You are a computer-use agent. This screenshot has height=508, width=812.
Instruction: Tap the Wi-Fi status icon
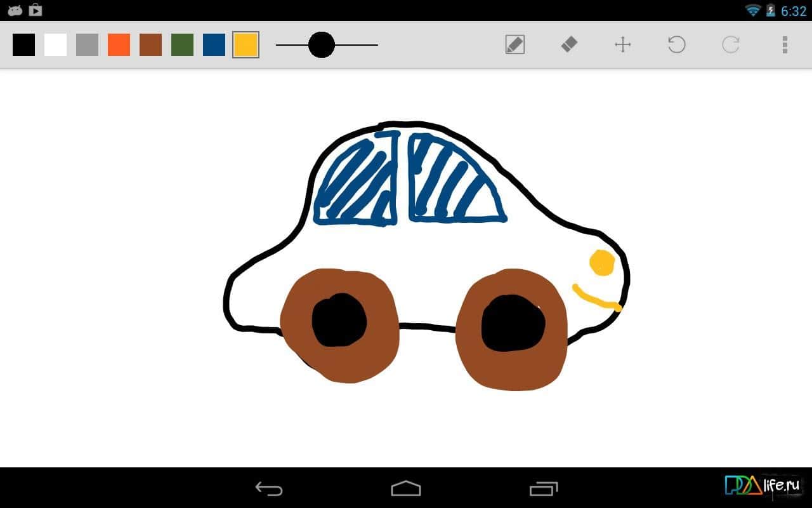[x=753, y=10]
